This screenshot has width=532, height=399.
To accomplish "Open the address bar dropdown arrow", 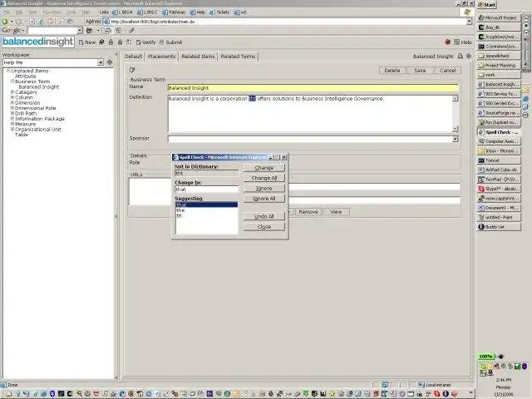I will pyautogui.click(x=469, y=22).
